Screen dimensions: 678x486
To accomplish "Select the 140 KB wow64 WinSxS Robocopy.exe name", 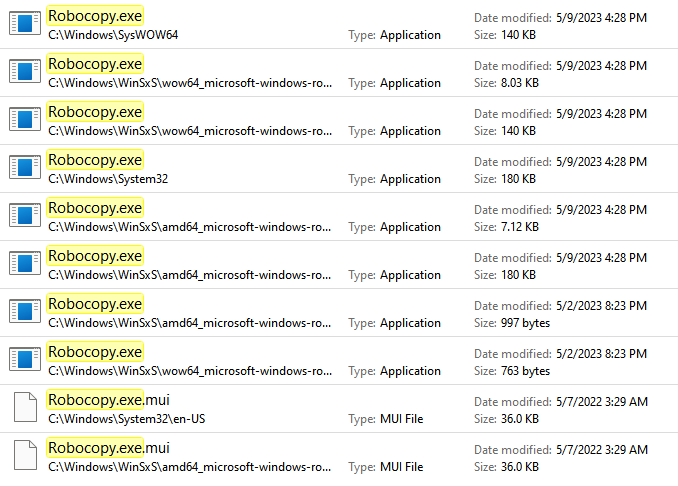I will coord(95,112).
